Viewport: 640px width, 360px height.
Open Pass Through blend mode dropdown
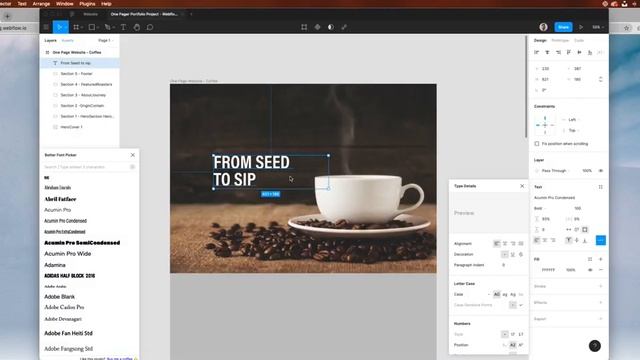tap(555, 171)
